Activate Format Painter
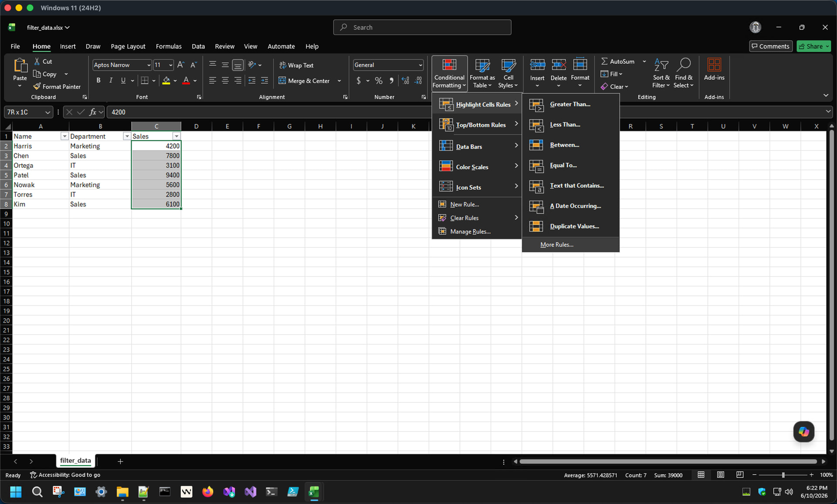 point(57,86)
